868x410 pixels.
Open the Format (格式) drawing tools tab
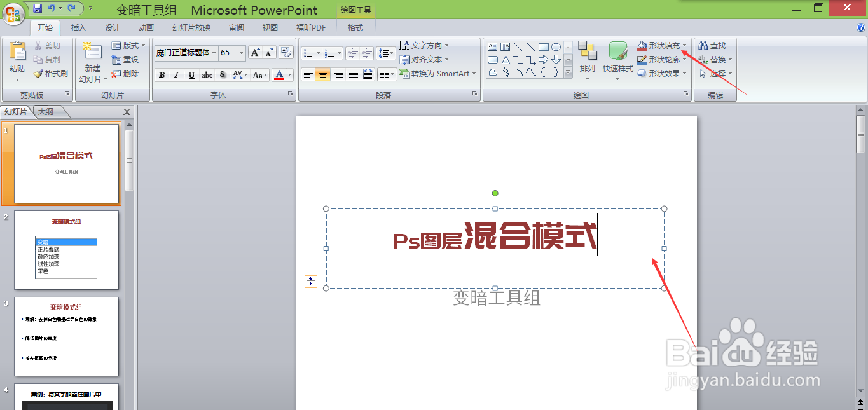pos(355,27)
